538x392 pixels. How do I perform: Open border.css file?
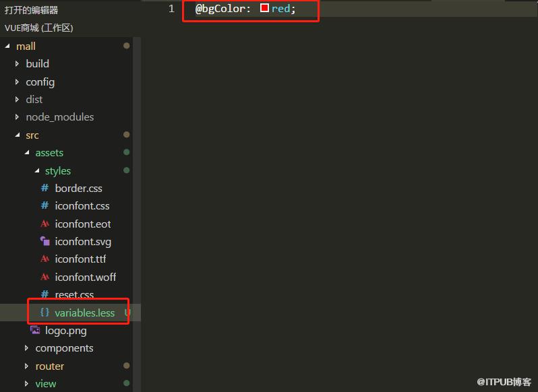click(x=79, y=188)
